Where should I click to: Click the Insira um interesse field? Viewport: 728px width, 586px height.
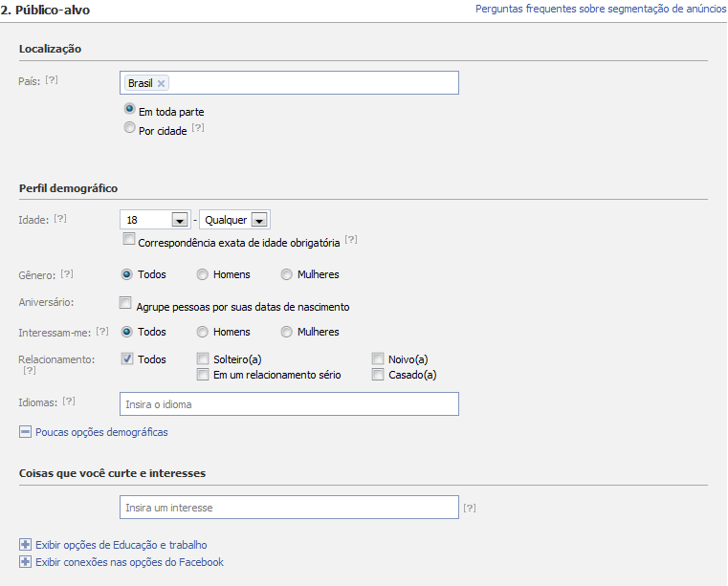coord(289,507)
